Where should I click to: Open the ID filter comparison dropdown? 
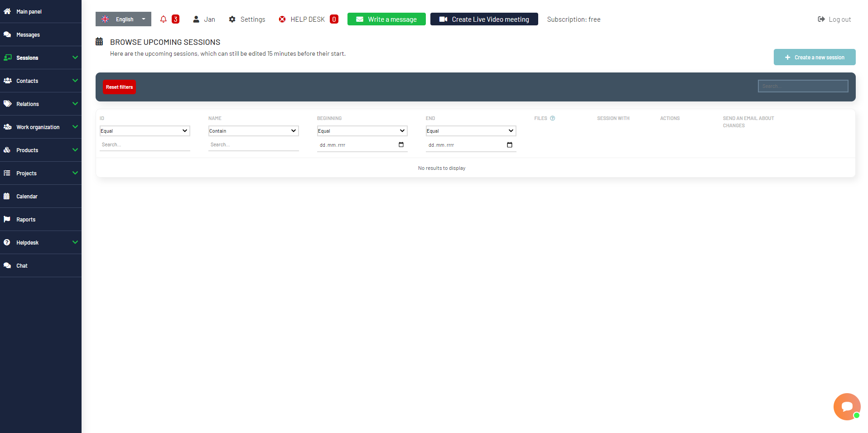point(145,130)
